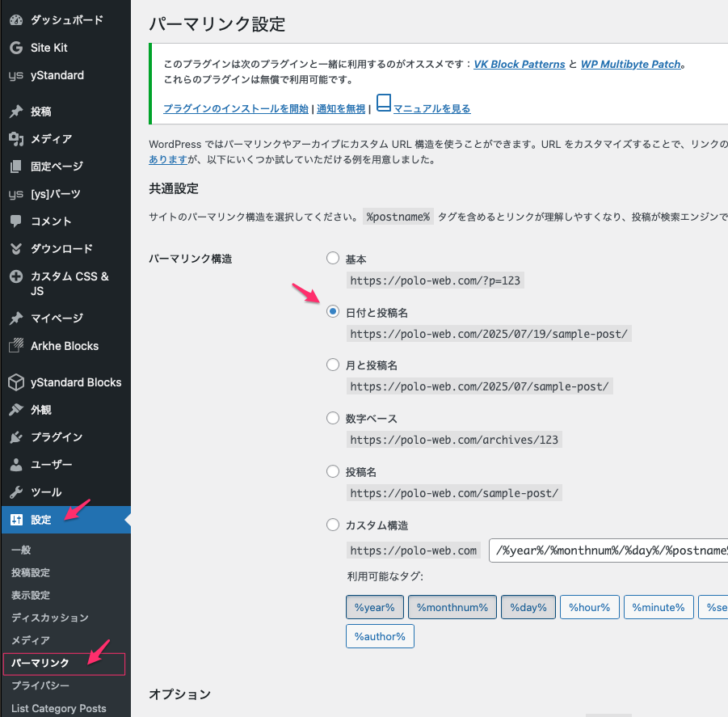Click the %hour% tag button
The image size is (728, 717).
[589, 607]
